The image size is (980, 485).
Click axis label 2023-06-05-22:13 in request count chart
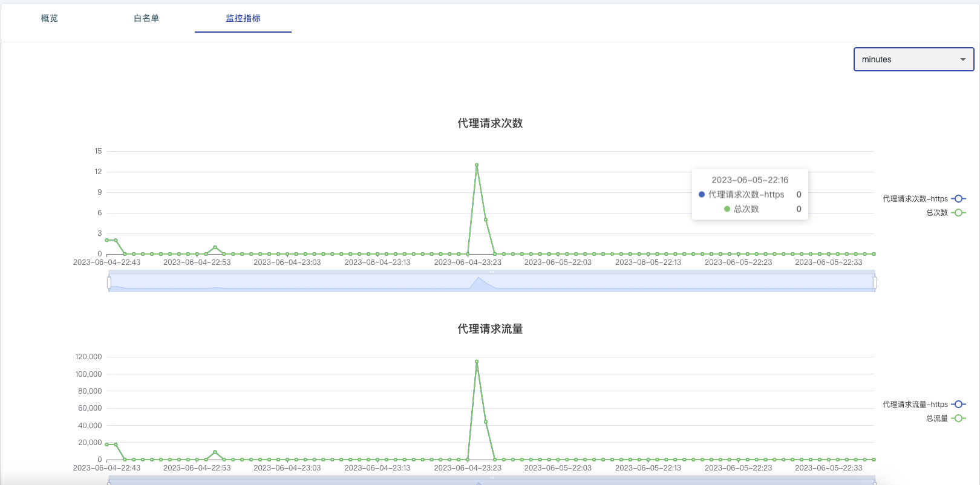[648, 262]
